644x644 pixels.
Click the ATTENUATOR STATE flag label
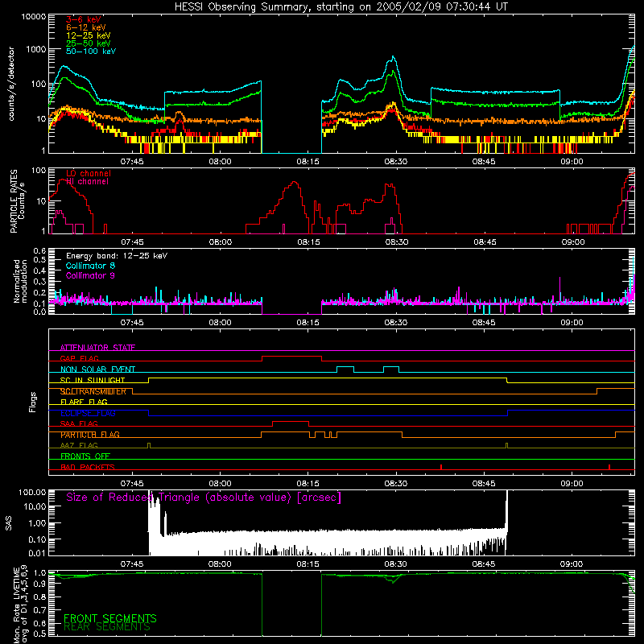[x=97, y=348]
